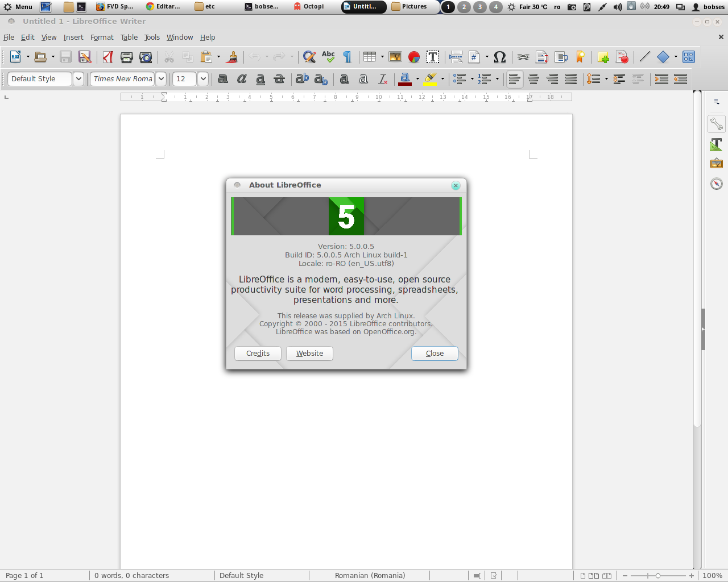Click the New document icon
Image resolution: width=728 pixels, height=582 pixels.
click(15, 57)
